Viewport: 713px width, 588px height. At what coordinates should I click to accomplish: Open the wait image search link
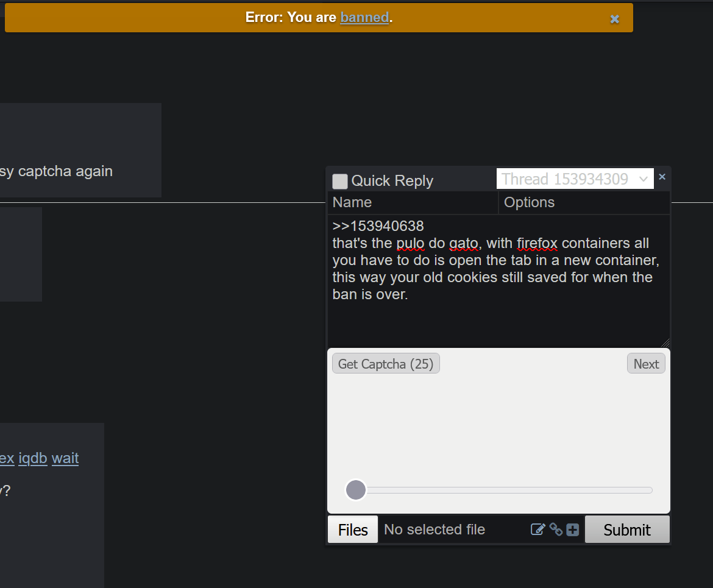65,458
